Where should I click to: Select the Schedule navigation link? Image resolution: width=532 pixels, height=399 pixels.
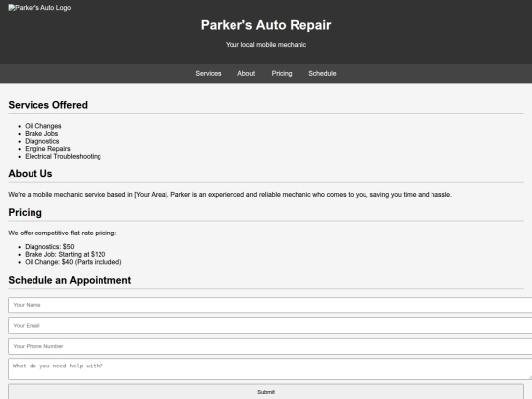tap(322, 73)
